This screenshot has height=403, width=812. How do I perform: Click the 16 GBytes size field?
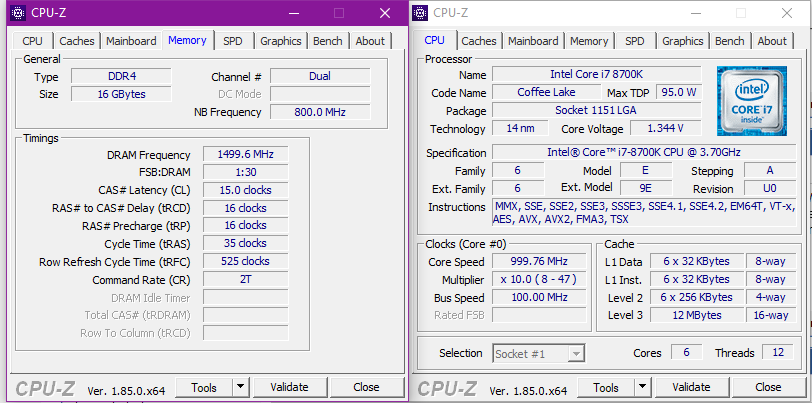tap(122, 94)
